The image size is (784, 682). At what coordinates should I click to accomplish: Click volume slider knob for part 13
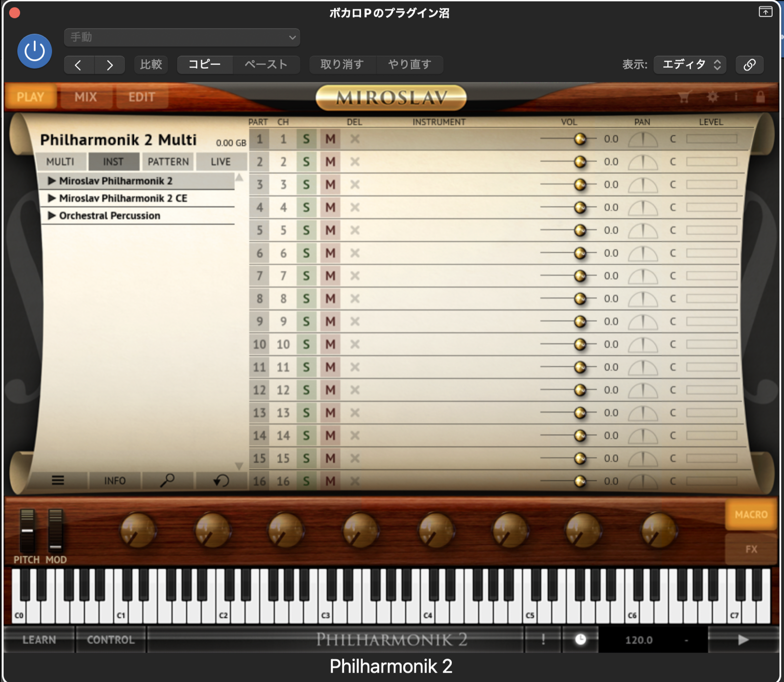[580, 413]
